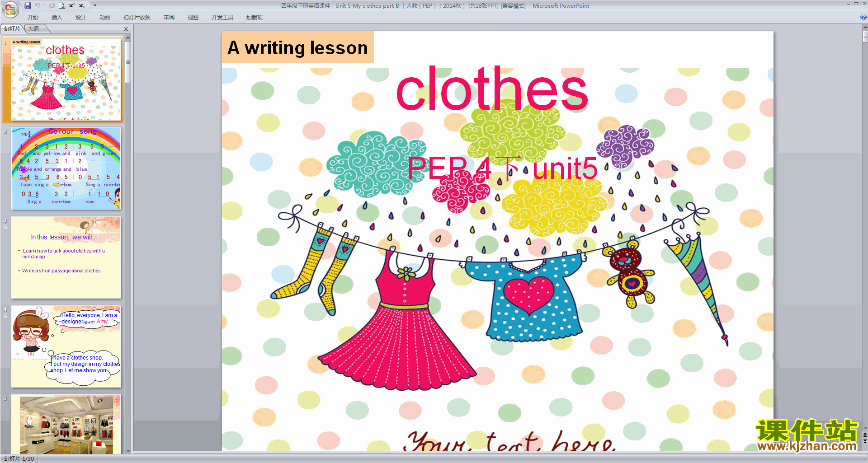Click the large 'clothes' title text

[x=492, y=89]
